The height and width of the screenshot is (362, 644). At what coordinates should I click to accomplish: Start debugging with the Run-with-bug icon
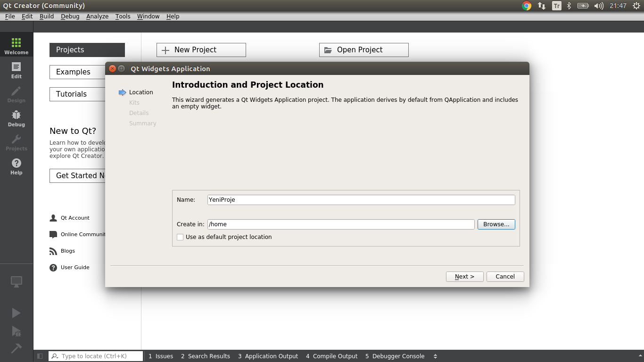click(x=16, y=331)
